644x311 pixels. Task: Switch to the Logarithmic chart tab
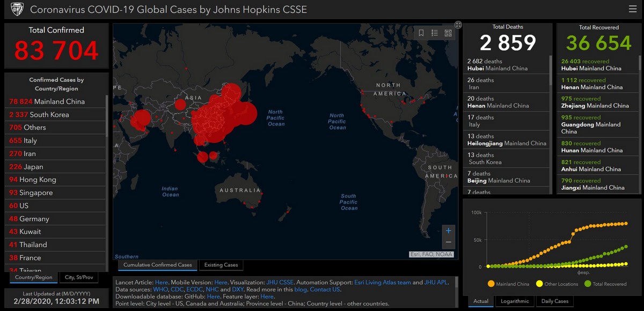point(515,301)
